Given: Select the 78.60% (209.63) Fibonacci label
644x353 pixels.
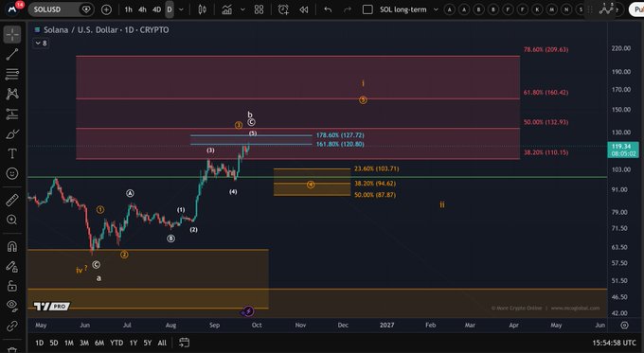Looking at the screenshot, I should click(546, 49).
